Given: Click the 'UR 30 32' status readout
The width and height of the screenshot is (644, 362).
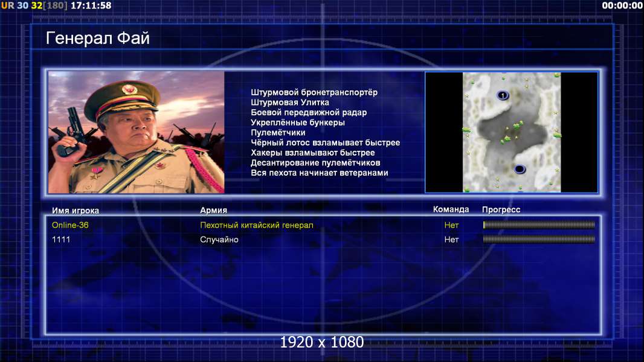Looking at the screenshot, I should [x=22, y=5].
